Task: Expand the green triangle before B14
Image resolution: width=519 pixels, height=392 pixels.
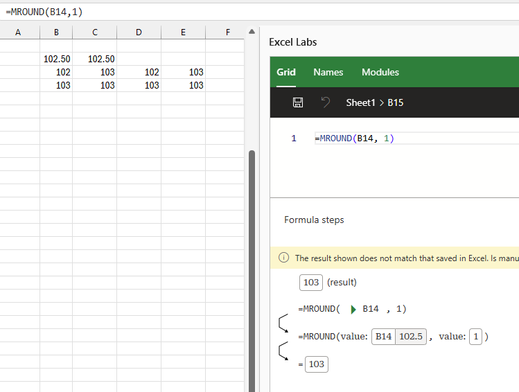Action: pos(353,309)
